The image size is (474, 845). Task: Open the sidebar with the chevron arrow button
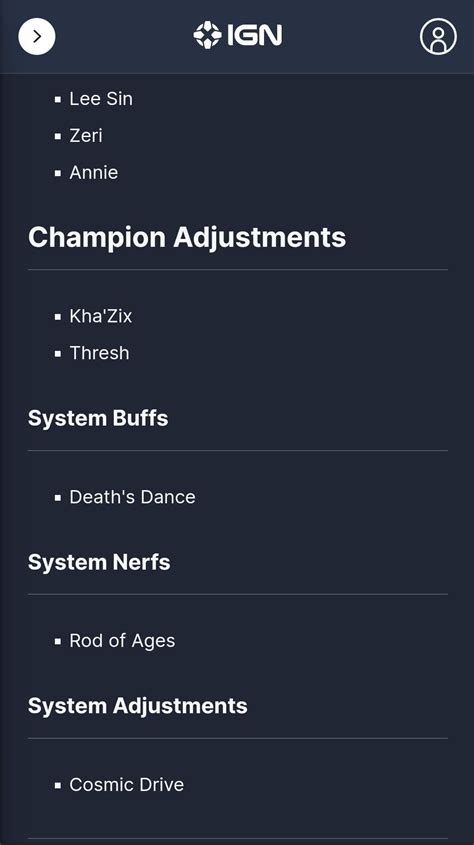pos(37,37)
